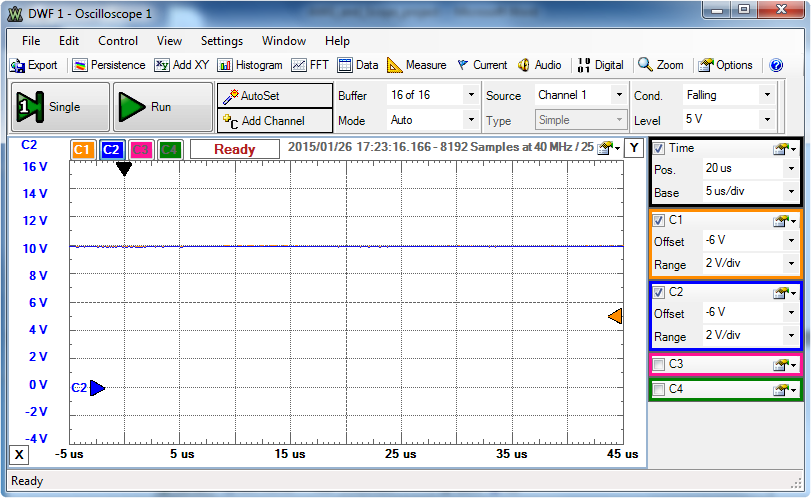The width and height of the screenshot is (811, 498).
Task: Enable the C4 channel checkbox
Action: click(658, 389)
